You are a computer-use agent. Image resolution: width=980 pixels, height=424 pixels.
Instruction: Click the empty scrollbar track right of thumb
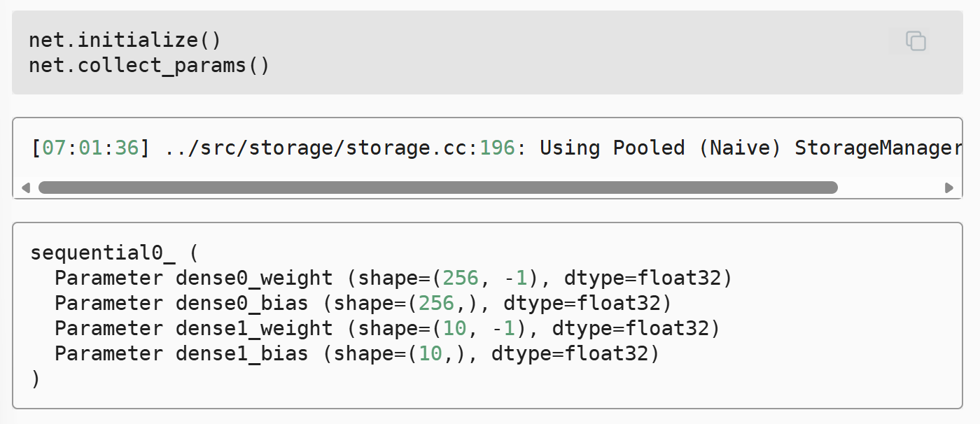889,188
